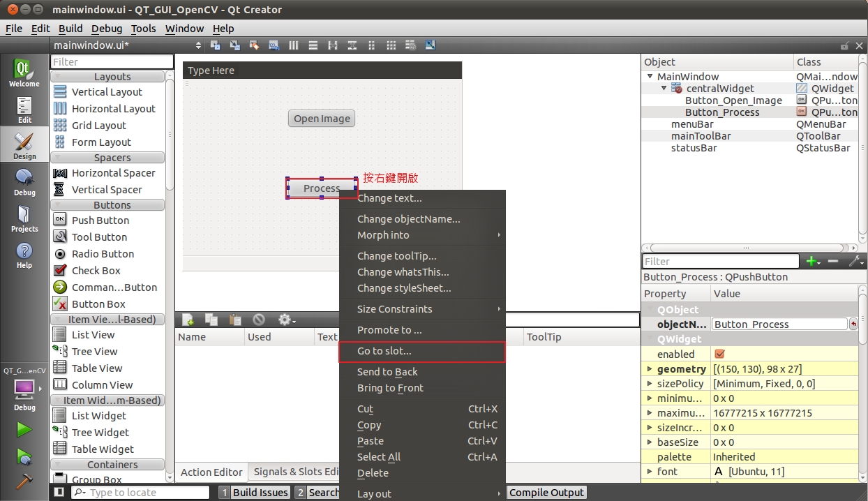
Task: Open Debug mode in mode selector
Action: click(x=24, y=182)
